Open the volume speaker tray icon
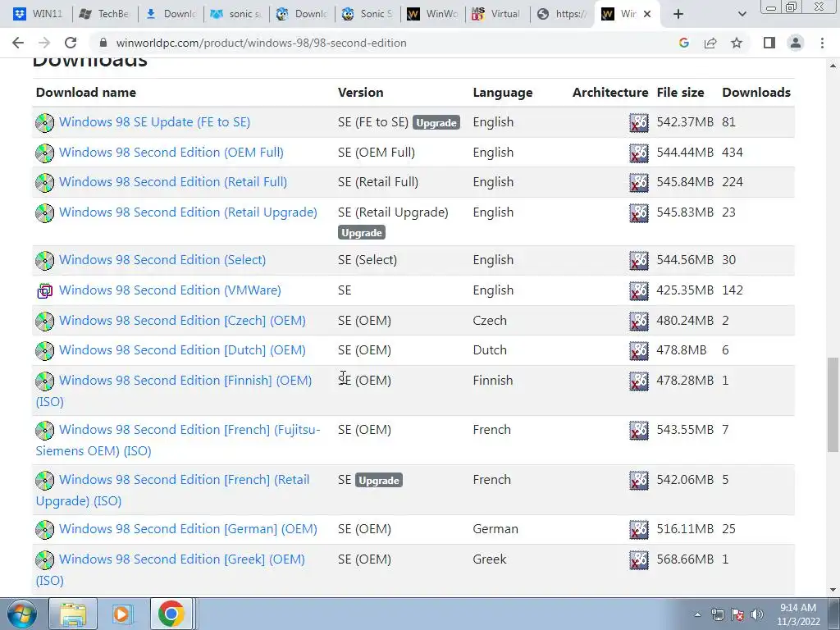 click(x=757, y=614)
